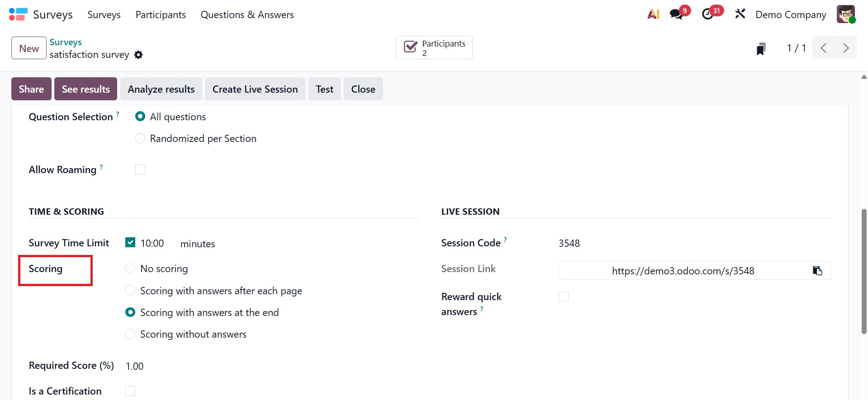Open the Participants menu

pyautogui.click(x=161, y=14)
